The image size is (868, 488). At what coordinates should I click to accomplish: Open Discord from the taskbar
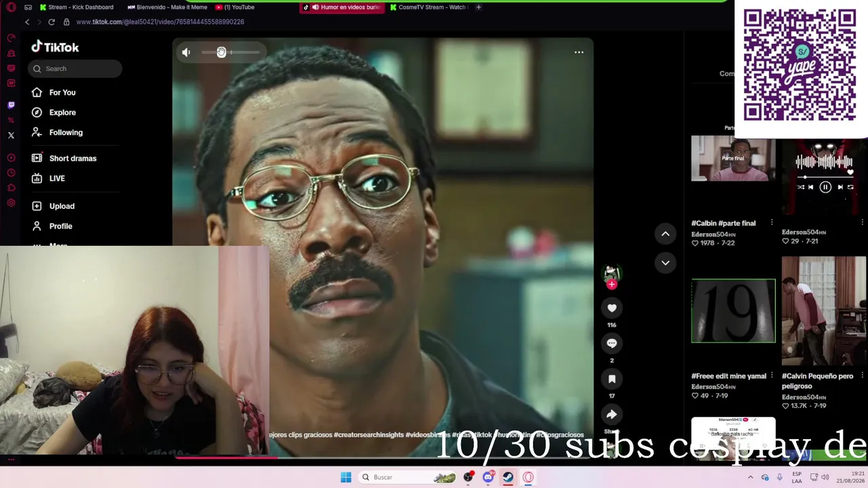point(488,477)
